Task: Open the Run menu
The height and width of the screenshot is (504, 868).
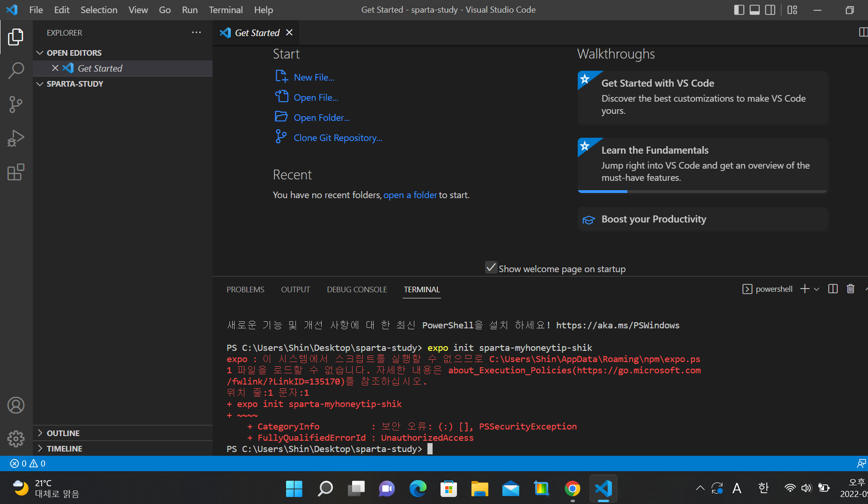Action: [x=190, y=10]
